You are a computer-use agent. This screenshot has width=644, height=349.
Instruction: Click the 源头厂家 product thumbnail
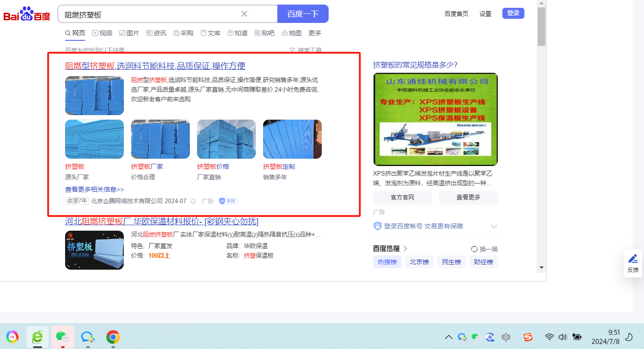[x=94, y=139]
